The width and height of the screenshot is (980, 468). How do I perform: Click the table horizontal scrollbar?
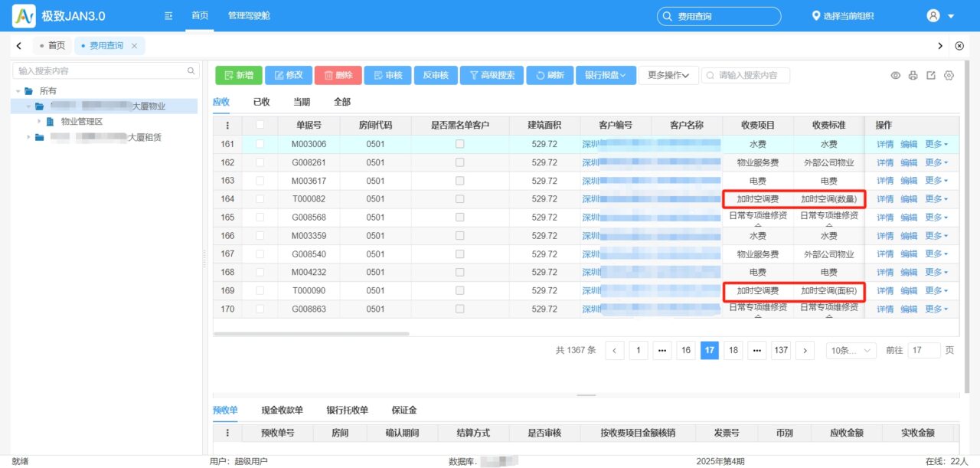coord(311,334)
